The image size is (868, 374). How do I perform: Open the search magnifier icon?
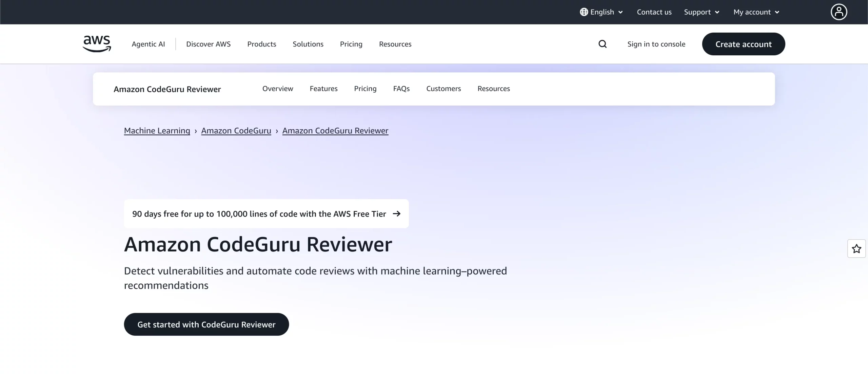coord(603,44)
